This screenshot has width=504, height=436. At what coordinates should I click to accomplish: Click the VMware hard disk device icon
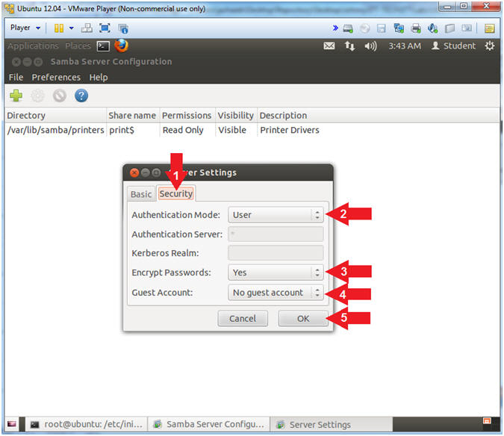(348, 28)
